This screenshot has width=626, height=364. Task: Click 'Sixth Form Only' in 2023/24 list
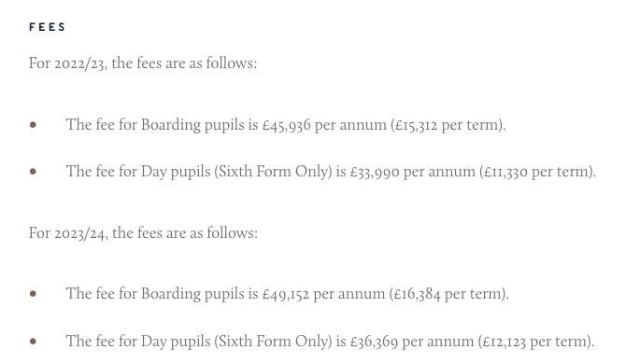(x=273, y=342)
